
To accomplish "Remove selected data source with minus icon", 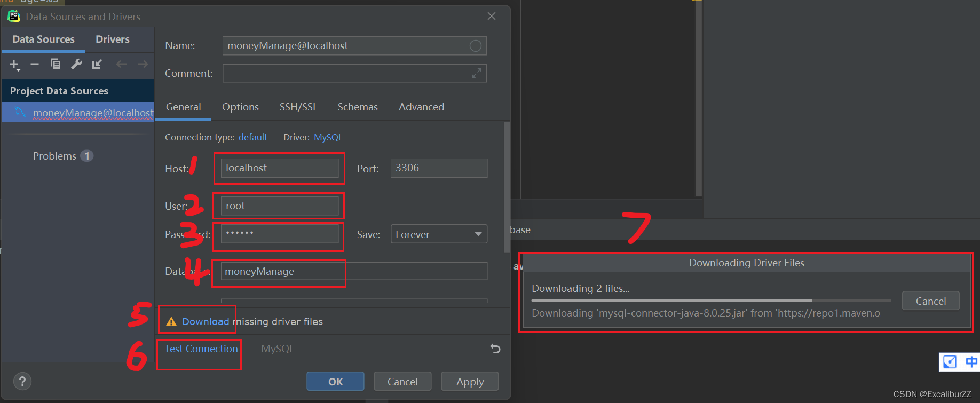I will pos(35,64).
